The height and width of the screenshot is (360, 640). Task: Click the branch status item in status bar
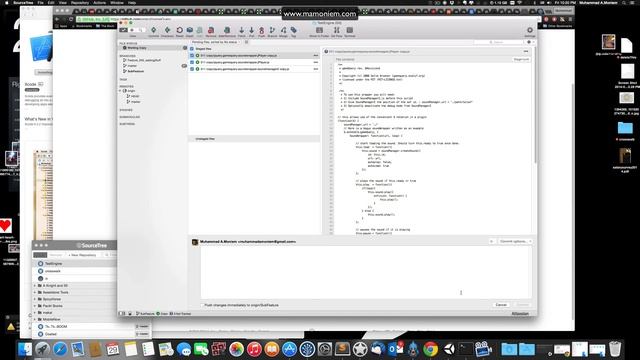pos(145,313)
